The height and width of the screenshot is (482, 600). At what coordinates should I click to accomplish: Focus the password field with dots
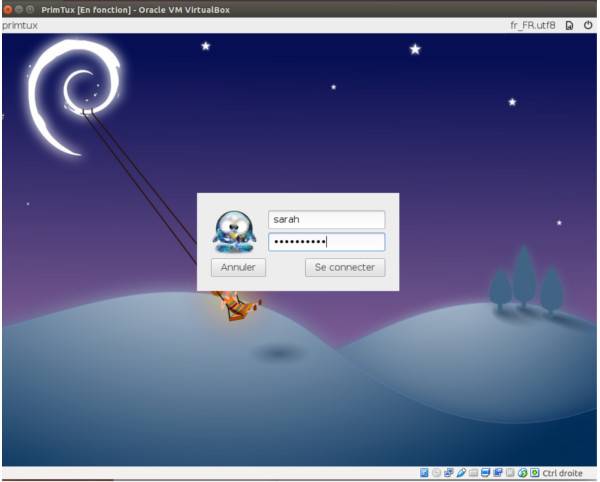(326, 242)
